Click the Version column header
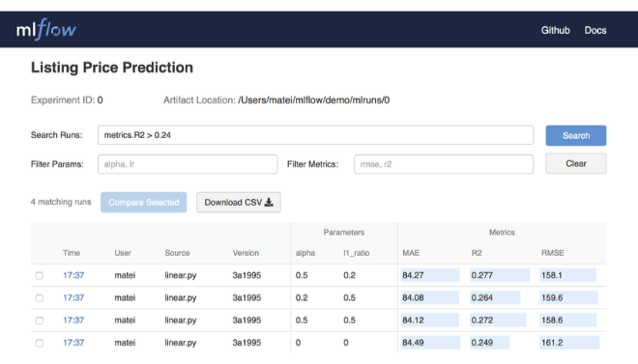Image resolution: width=638 pixels, height=364 pixels. click(246, 253)
